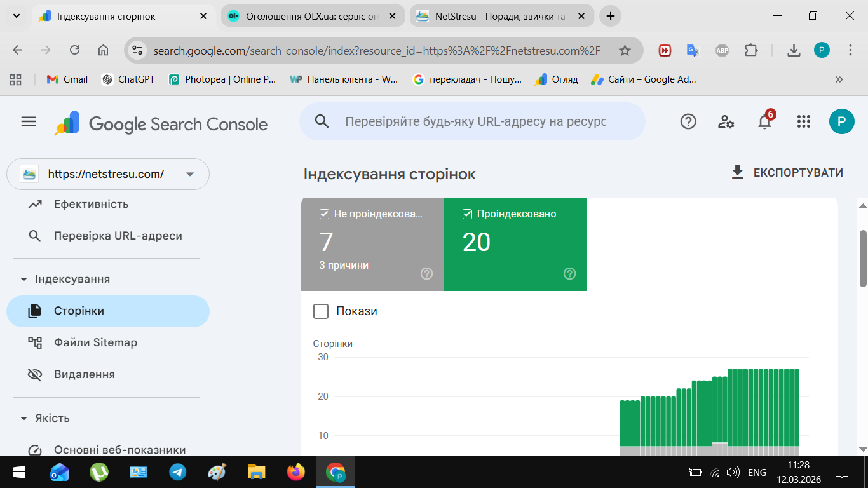
Task: Uncheck the Проіндексовано checkbox
Action: (468, 214)
